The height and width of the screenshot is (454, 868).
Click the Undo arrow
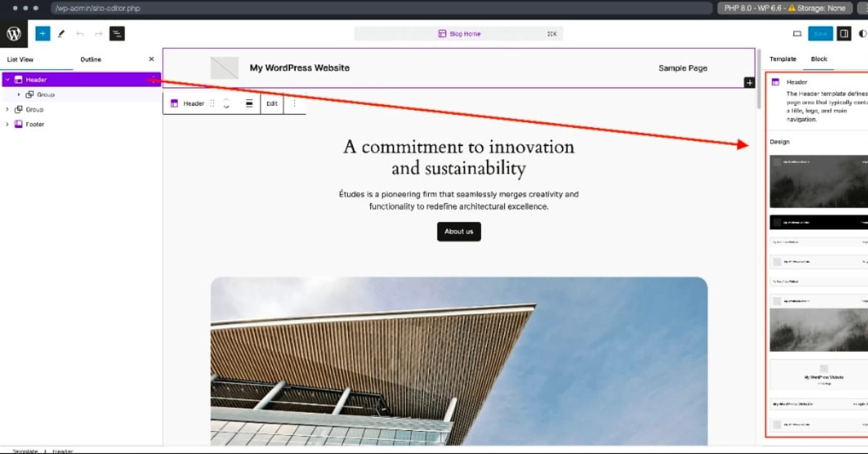80,33
